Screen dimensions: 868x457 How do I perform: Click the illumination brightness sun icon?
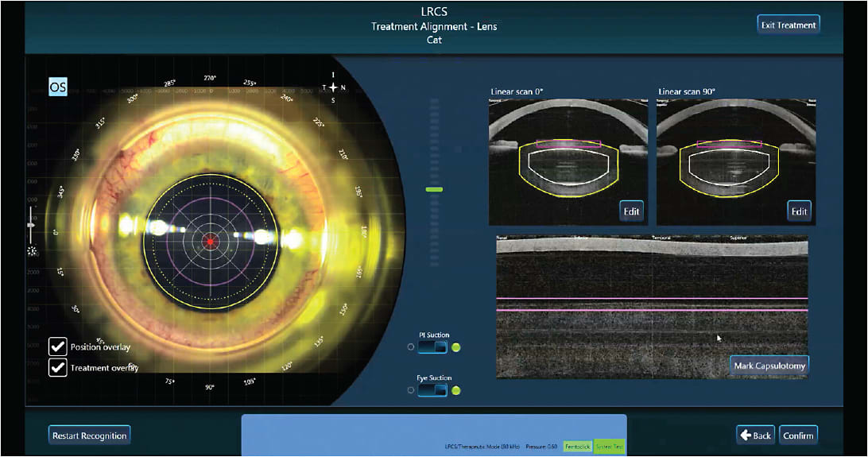point(32,251)
